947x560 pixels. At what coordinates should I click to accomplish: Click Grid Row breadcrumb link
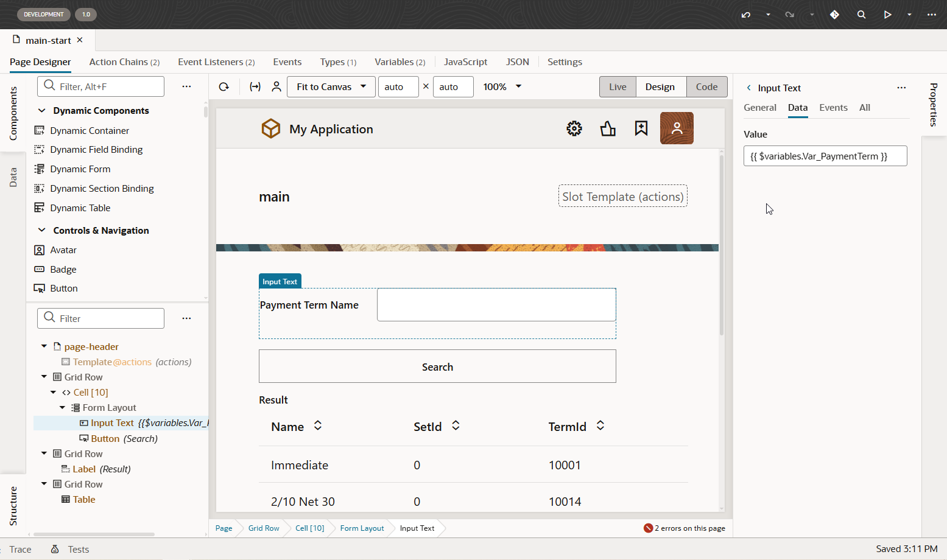pyautogui.click(x=264, y=528)
